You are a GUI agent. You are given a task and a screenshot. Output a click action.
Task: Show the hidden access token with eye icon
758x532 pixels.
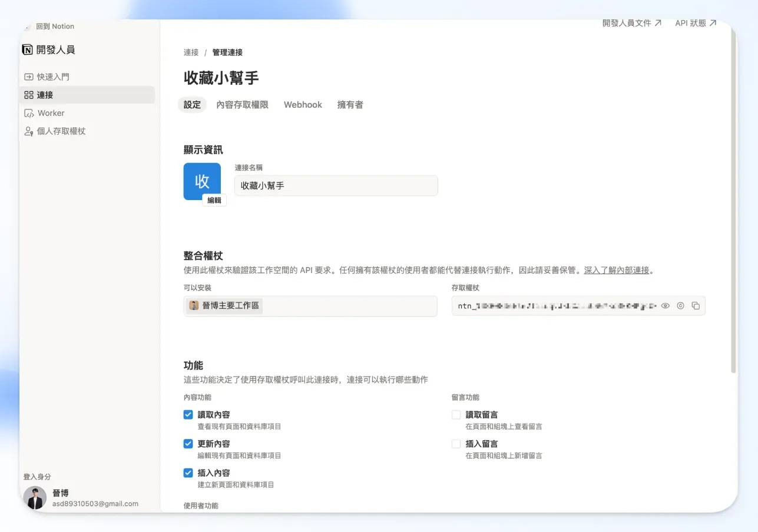tap(666, 306)
